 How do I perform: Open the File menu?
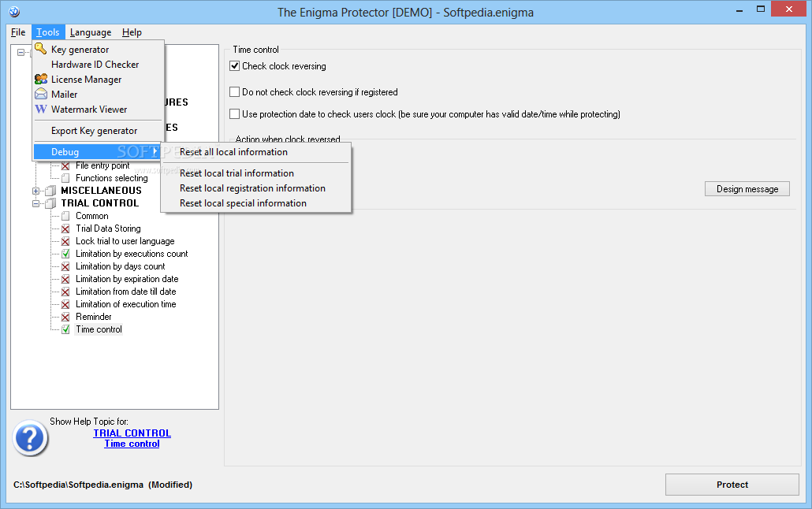pyautogui.click(x=18, y=32)
